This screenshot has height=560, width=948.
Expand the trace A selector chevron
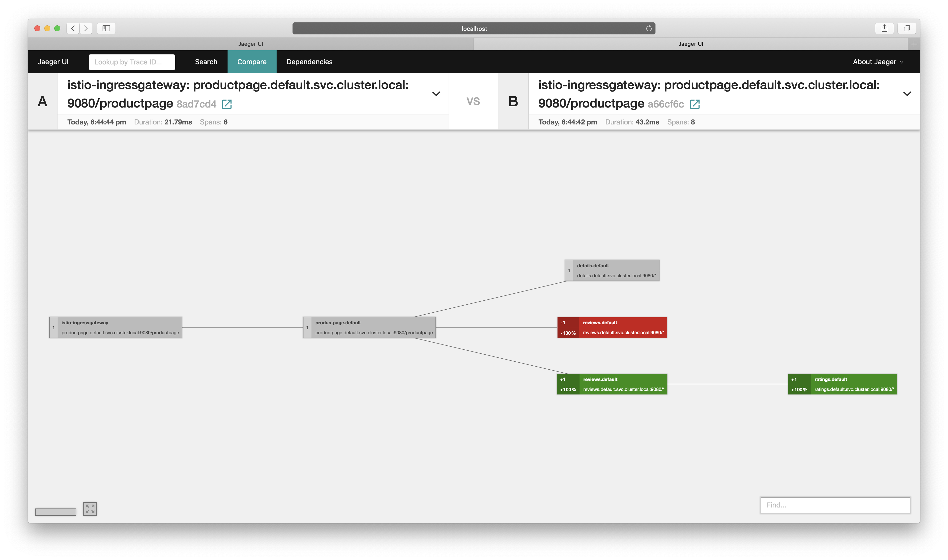click(436, 94)
